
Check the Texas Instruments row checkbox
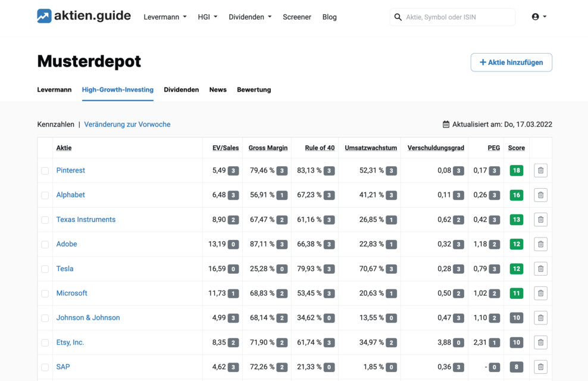(45, 220)
